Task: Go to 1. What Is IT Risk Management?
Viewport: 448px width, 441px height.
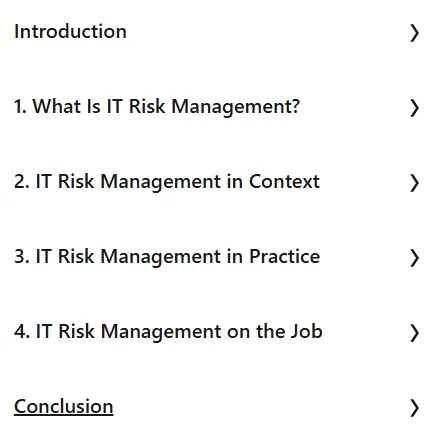Action: click(157, 107)
